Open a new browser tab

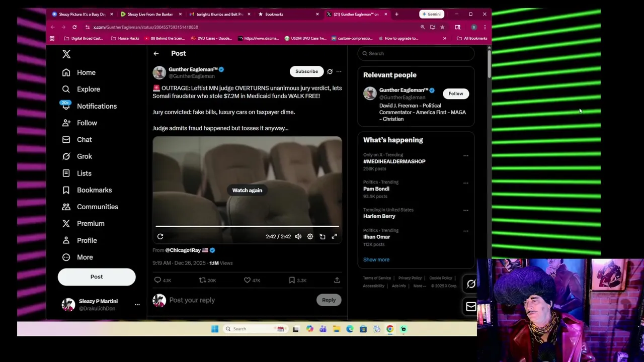396,14
